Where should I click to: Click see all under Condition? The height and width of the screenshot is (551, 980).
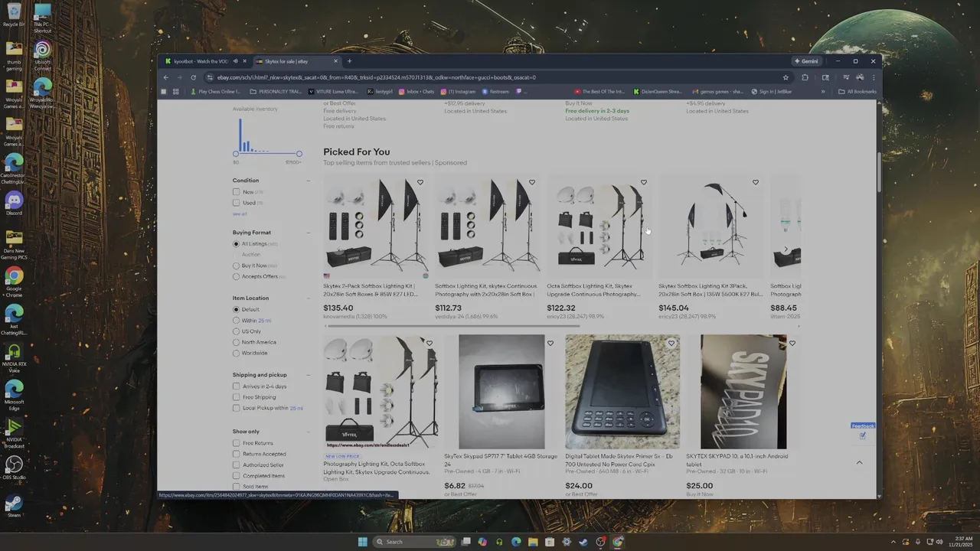click(x=240, y=214)
